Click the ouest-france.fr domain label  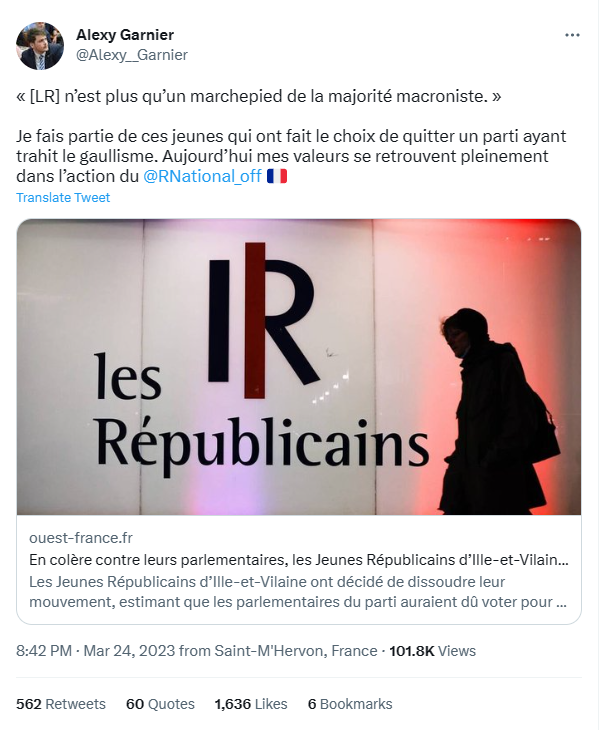[x=81, y=538]
